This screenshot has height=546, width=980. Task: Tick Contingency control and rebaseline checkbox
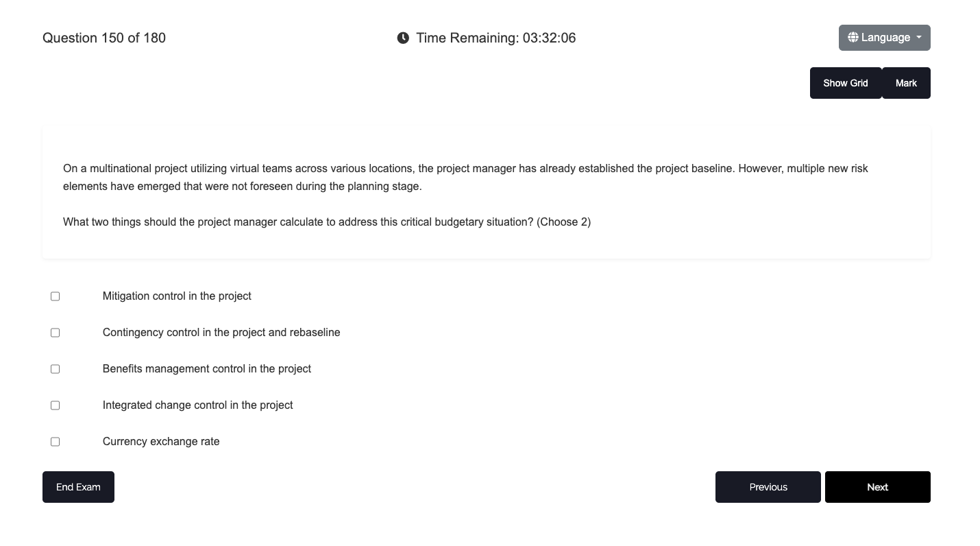pyautogui.click(x=56, y=333)
